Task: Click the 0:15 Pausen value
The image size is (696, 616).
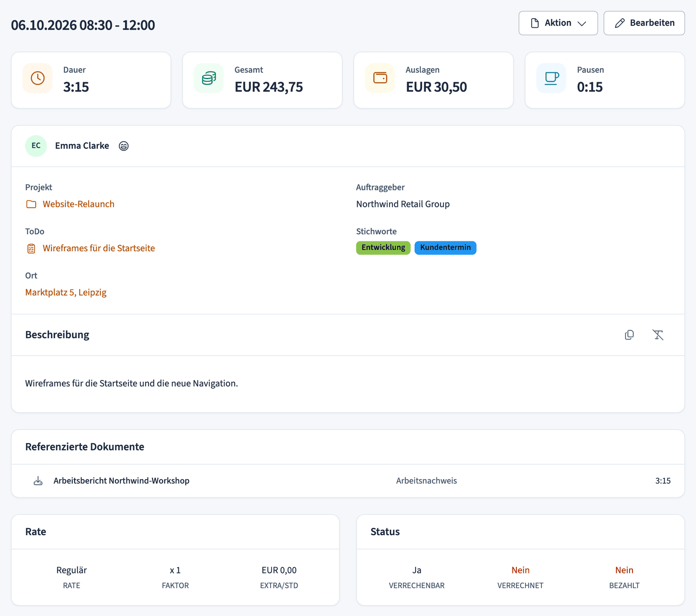Action: tap(590, 87)
